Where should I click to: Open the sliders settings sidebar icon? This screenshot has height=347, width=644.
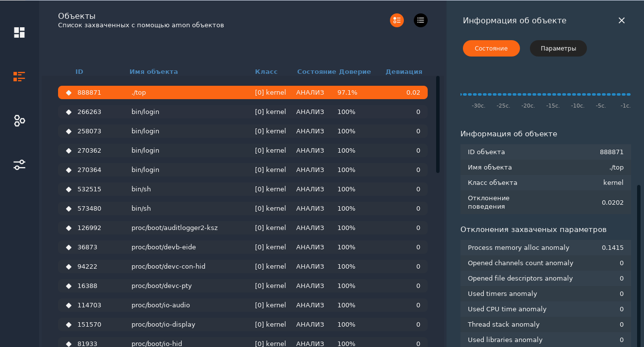point(19,165)
